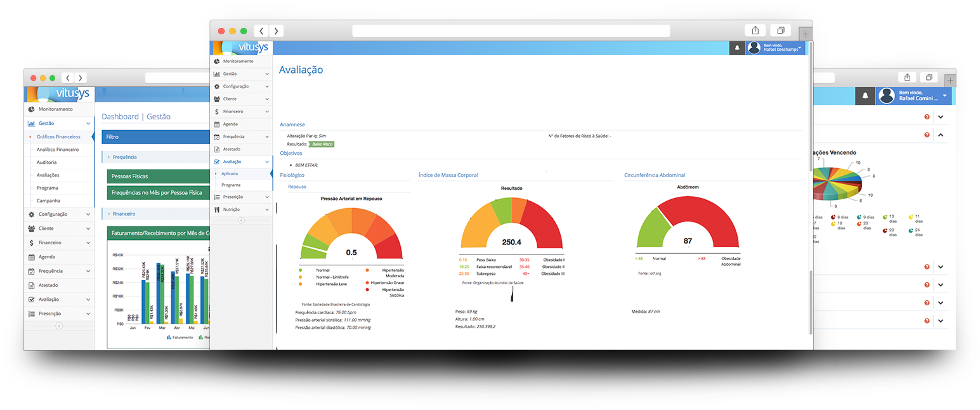This screenshot has height=410, width=980.
Task: Click the address bar of the front browser window
Action: pyautogui.click(x=511, y=31)
